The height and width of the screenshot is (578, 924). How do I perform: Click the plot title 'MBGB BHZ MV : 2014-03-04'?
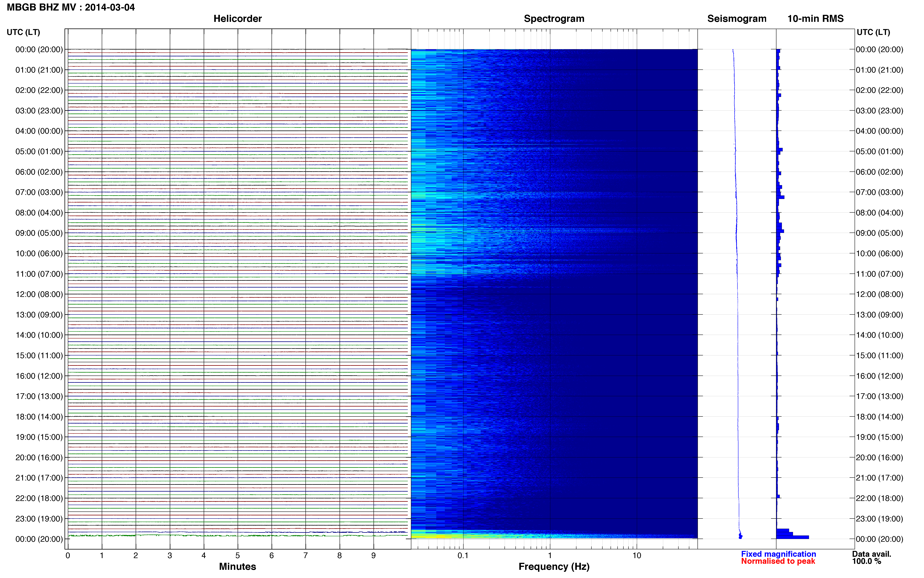(x=71, y=7)
